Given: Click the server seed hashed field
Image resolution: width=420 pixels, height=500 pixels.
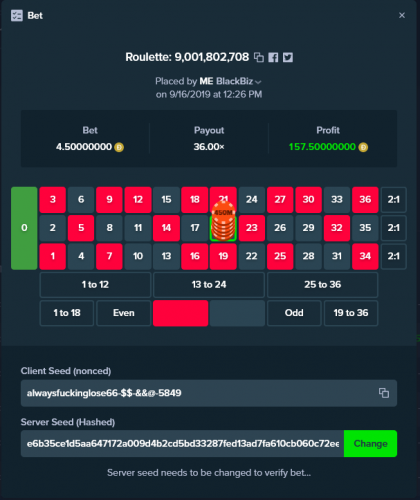Looking at the screenshot, I should click(x=182, y=443).
